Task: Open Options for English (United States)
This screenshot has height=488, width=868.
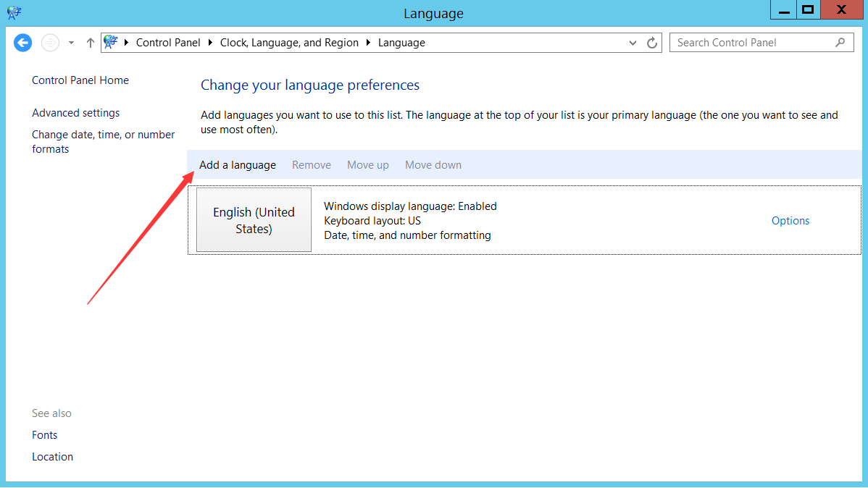Action: pyautogui.click(x=790, y=221)
